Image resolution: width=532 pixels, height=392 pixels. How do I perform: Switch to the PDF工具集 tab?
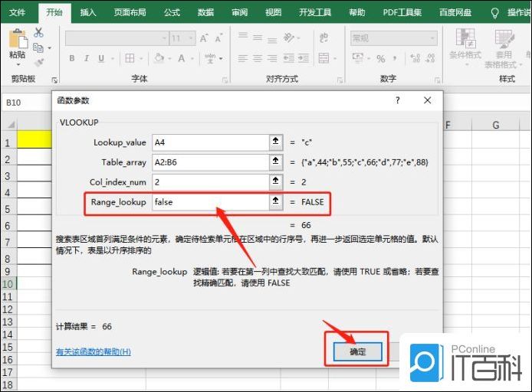(402, 12)
